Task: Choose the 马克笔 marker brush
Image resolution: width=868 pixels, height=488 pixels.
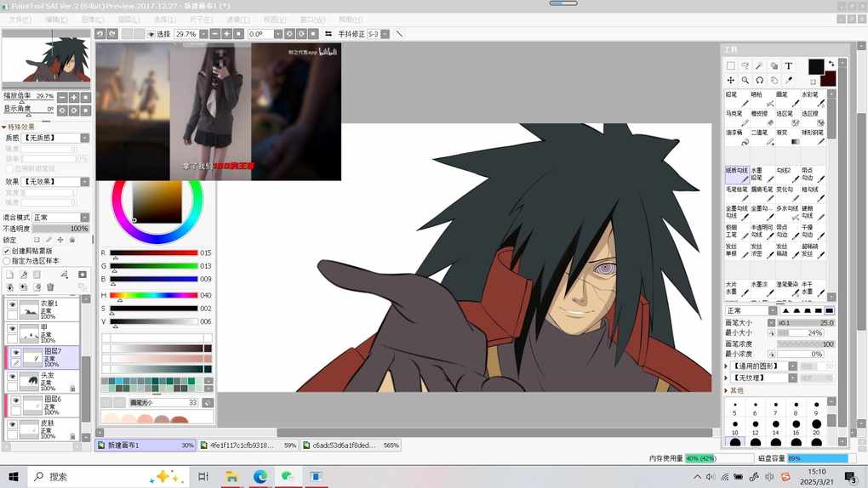Action: pos(737,118)
